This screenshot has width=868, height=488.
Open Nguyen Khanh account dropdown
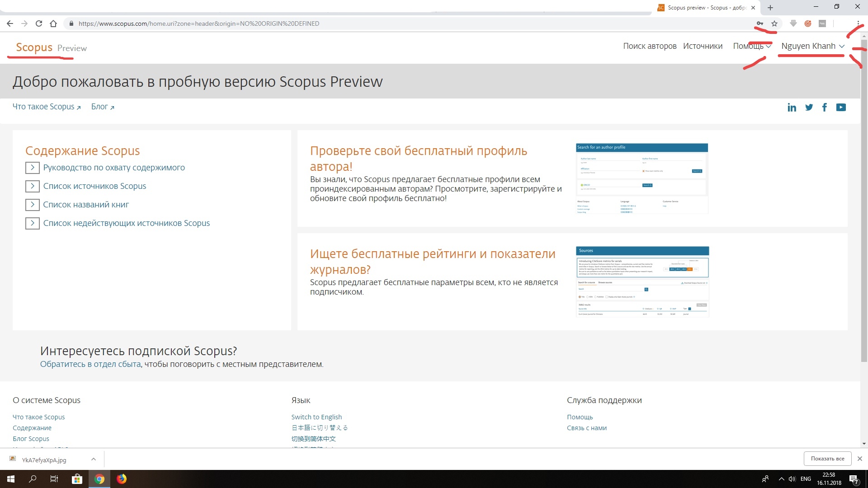click(812, 46)
